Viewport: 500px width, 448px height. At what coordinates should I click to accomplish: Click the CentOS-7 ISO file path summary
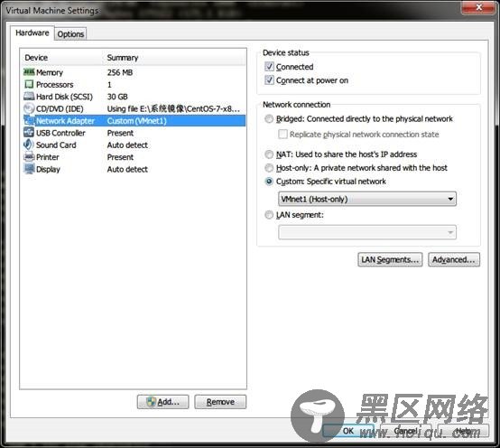click(173, 108)
